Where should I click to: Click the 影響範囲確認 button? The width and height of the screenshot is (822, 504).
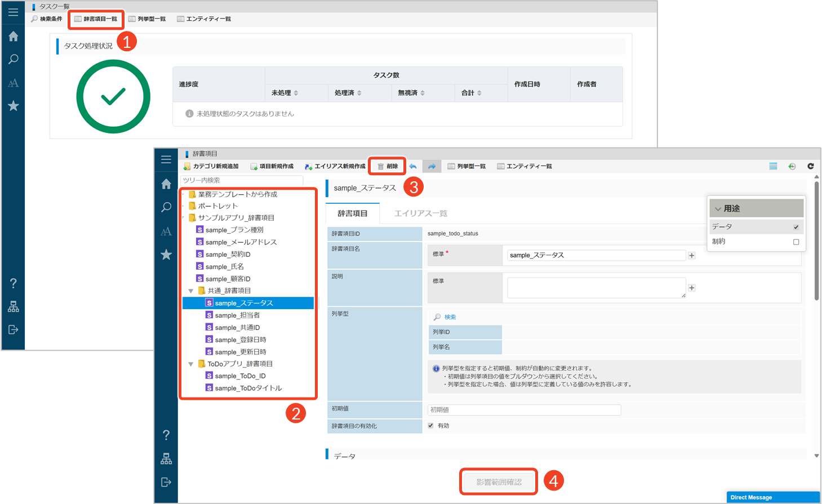499,482
